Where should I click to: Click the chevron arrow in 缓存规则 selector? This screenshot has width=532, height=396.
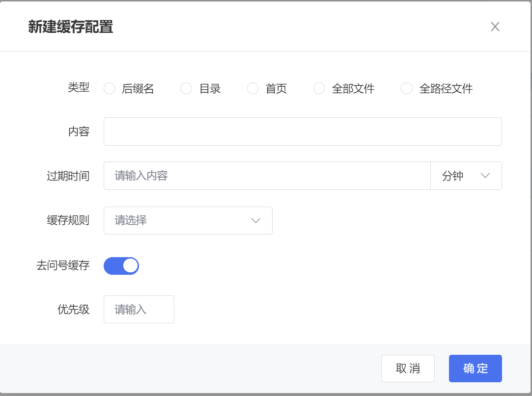[255, 220]
